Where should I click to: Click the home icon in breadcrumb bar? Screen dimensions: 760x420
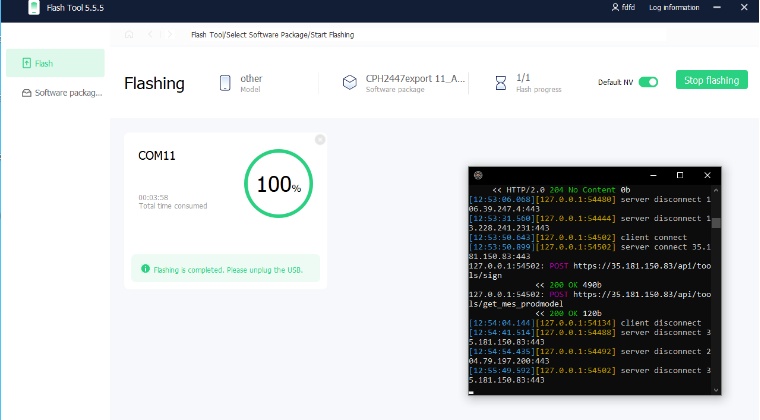tap(129, 34)
